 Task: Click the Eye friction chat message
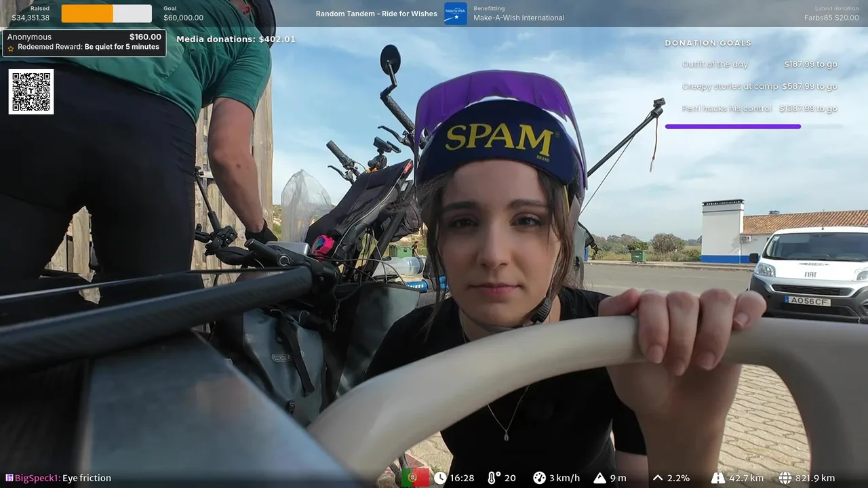(87, 478)
